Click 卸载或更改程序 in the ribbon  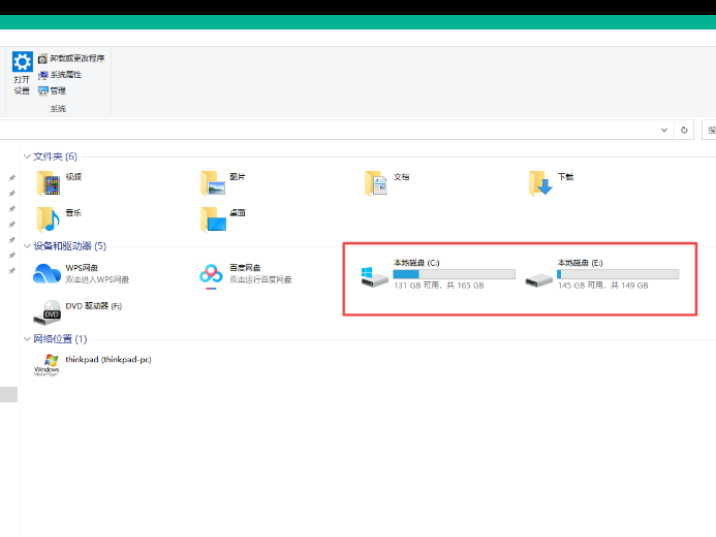tap(71, 58)
